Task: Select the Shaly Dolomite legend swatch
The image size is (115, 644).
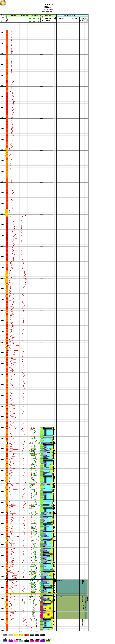Action: click(5, 642)
